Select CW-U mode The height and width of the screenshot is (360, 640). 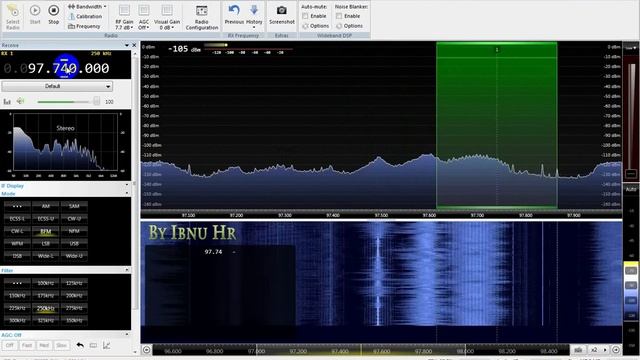tap(74, 219)
